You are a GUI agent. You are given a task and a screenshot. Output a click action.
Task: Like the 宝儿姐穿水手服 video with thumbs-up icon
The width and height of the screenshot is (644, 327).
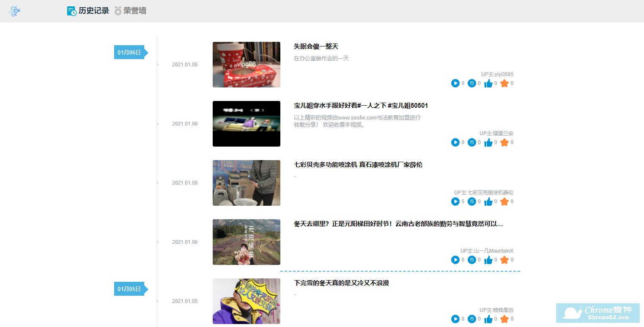tap(488, 142)
